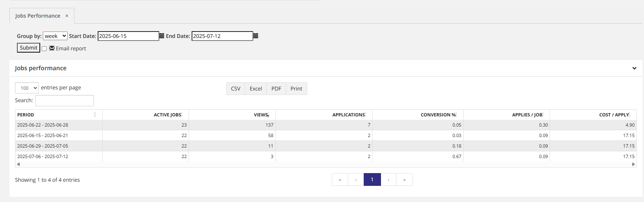Change entries per page dropdown
This screenshot has height=202, width=644.
27,88
